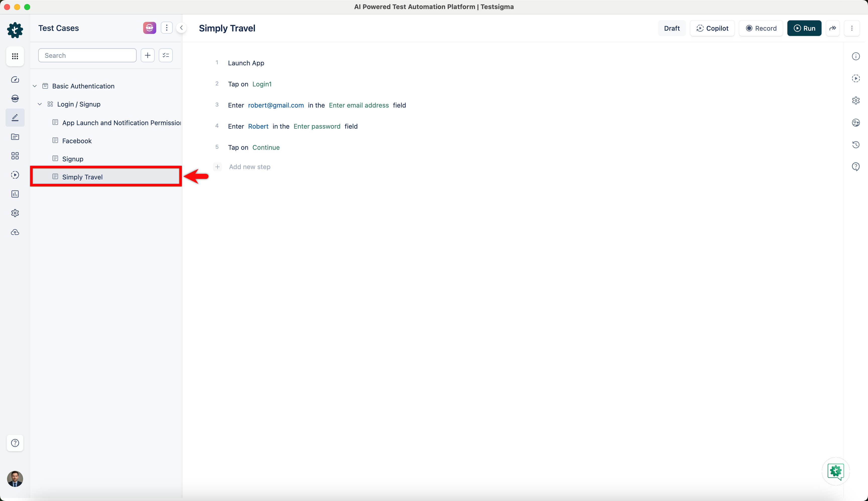Screen dimensions: 868x501
Task: Click the Search test cases input field
Action: [x=87, y=55]
